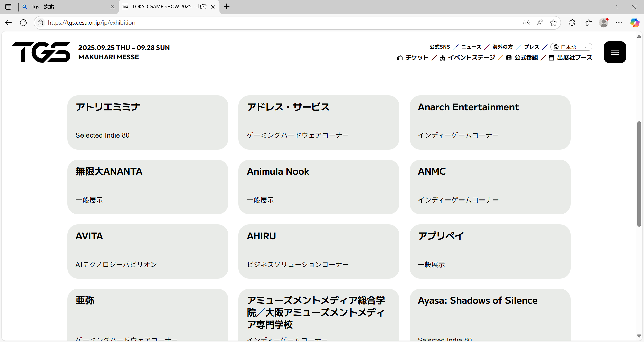Screen dimensions: 644x342
Task: Open read aloud icon in address bar
Action: (540, 23)
